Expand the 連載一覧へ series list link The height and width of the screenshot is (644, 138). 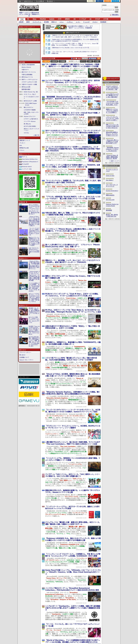pos(37,135)
